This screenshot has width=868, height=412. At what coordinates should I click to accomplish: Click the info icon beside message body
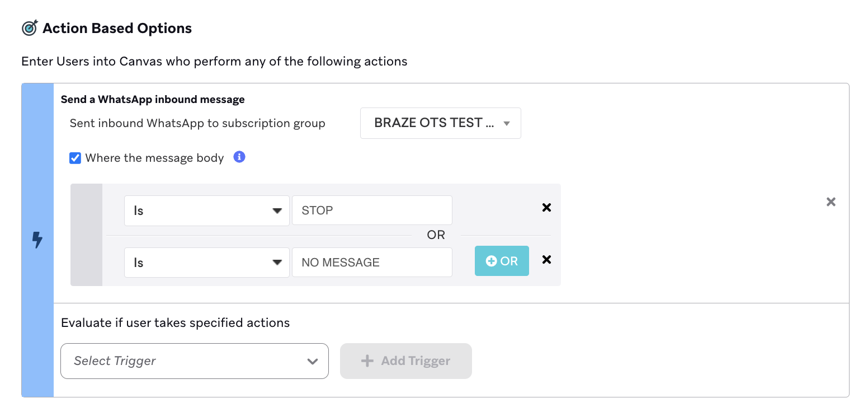click(x=239, y=157)
